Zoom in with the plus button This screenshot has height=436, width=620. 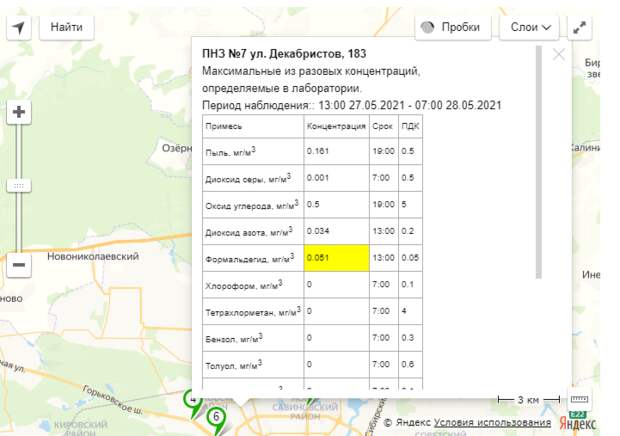tap(19, 112)
